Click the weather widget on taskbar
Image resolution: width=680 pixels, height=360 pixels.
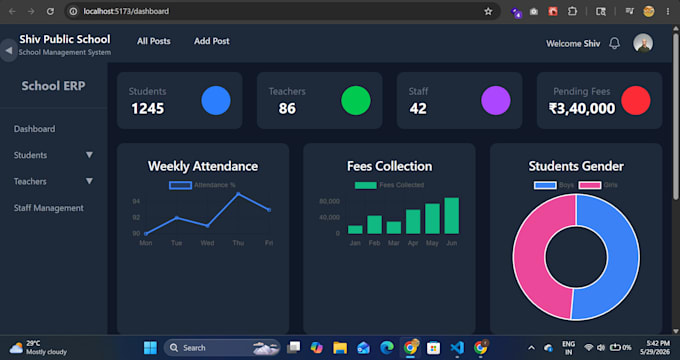(x=39, y=347)
